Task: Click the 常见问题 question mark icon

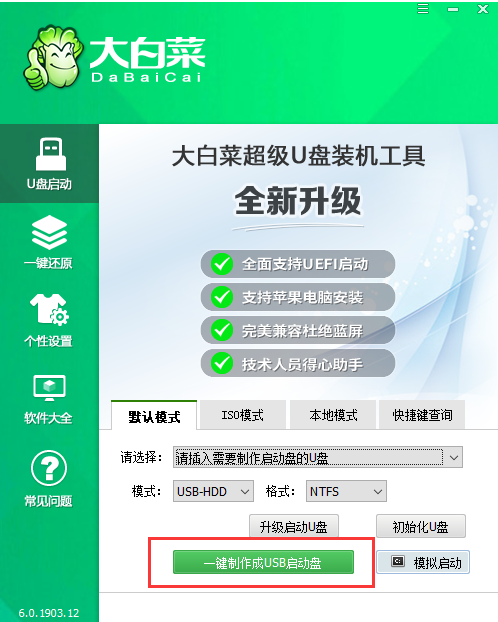Action: tap(49, 468)
